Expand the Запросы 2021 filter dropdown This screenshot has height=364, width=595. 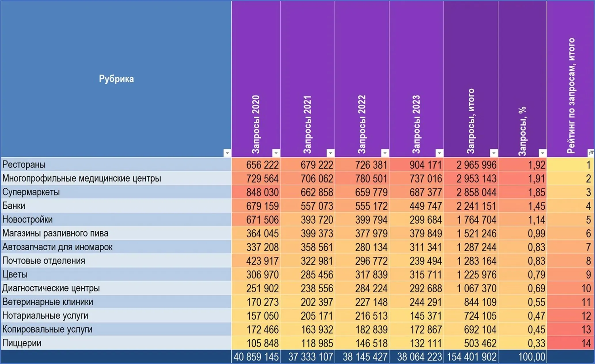[x=330, y=153]
